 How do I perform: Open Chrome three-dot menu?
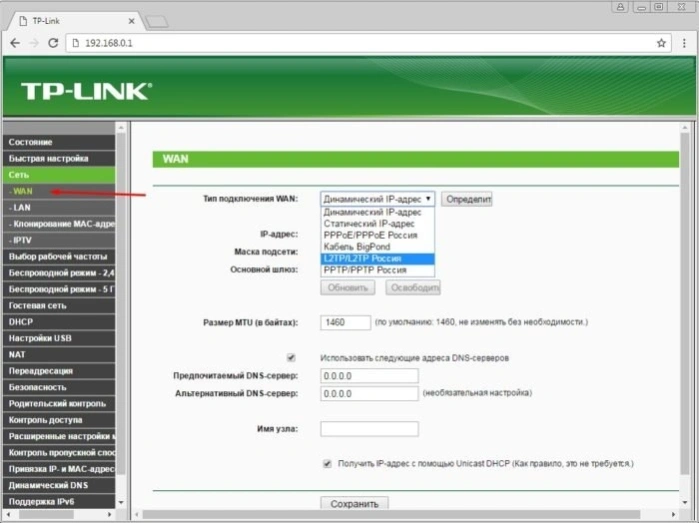coord(684,43)
